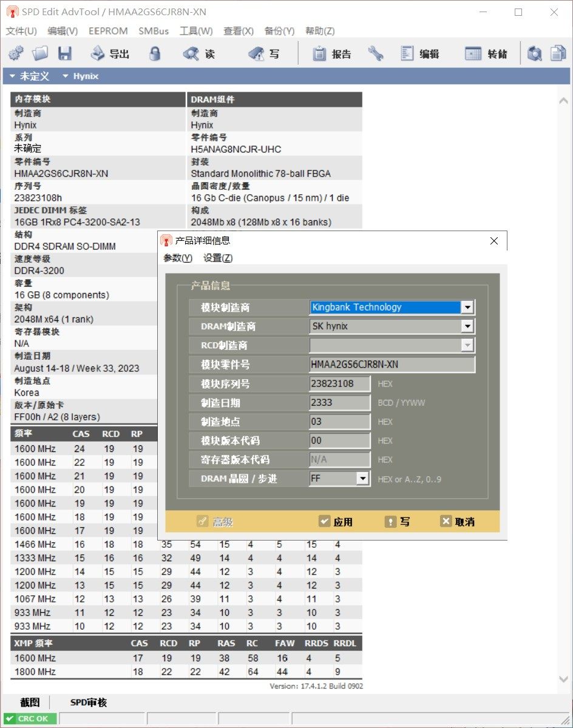Click Standard Monolithic 78-ball FBGA text
Screen dimensions: 573x728
click(261, 174)
